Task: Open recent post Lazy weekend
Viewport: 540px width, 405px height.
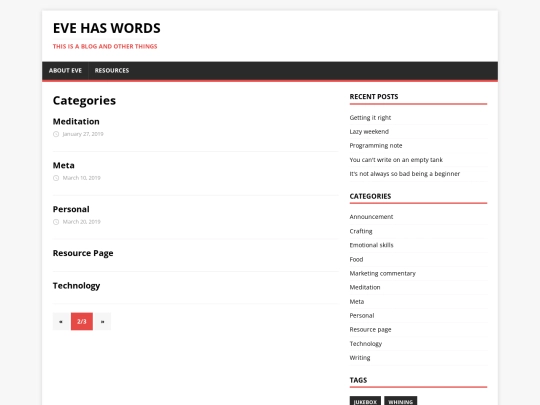Action: [x=369, y=132]
